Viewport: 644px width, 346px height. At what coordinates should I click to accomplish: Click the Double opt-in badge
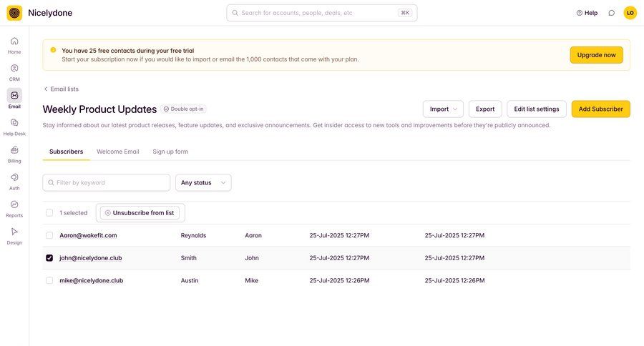[184, 109]
